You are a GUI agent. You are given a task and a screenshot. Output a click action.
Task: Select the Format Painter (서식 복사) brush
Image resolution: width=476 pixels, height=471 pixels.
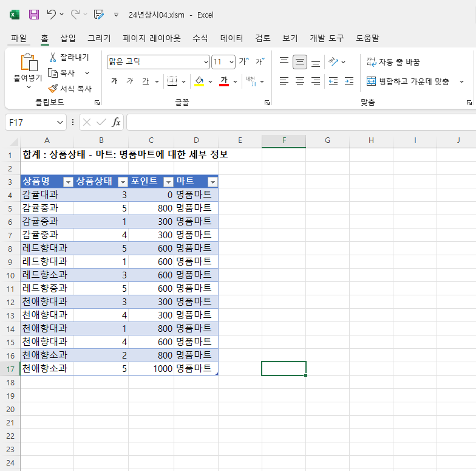tap(53, 89)
